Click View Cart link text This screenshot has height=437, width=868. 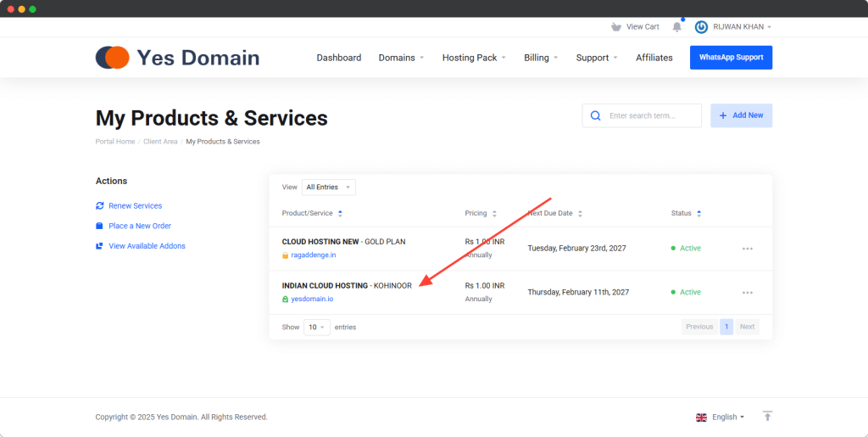643,26
